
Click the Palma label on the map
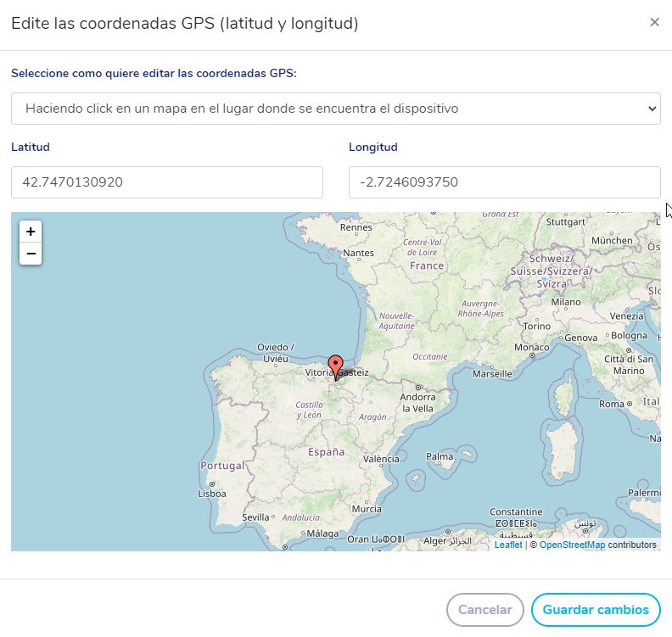pos(440,456)
